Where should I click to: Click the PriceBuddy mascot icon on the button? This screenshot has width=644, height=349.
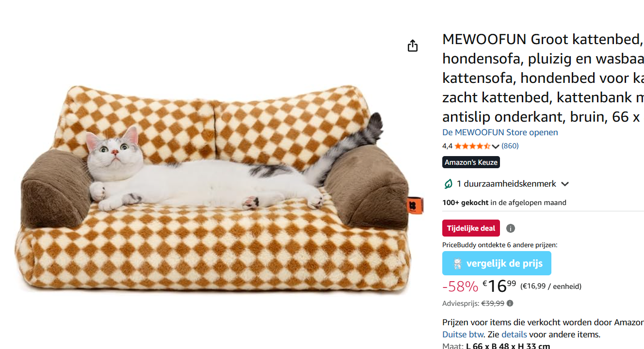[457, 264]
